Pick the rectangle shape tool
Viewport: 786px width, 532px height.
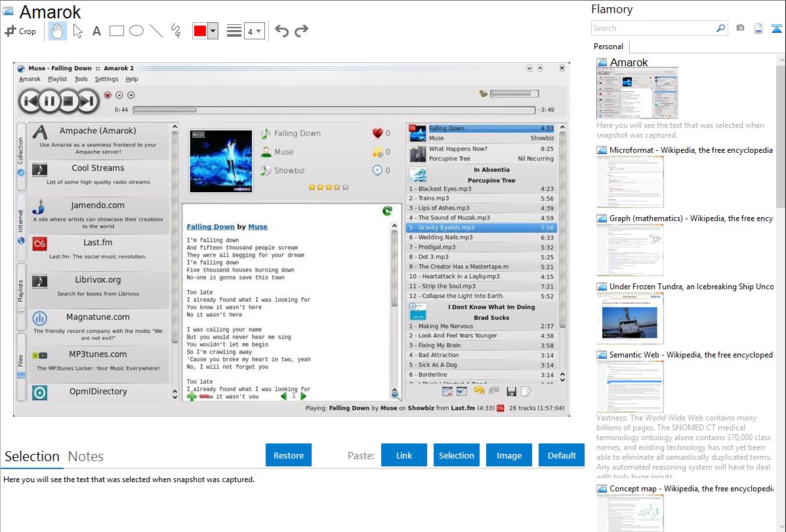116,31
